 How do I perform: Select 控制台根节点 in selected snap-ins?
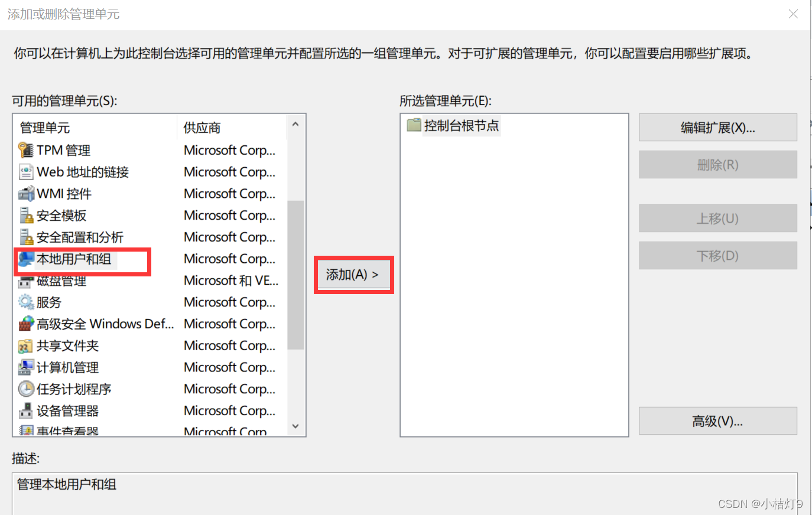[x=462, y=125]
